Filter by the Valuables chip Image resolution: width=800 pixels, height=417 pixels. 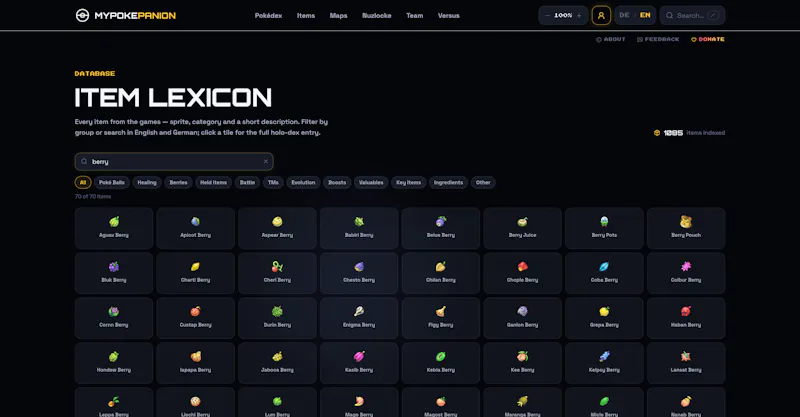[x=371, y=182]
